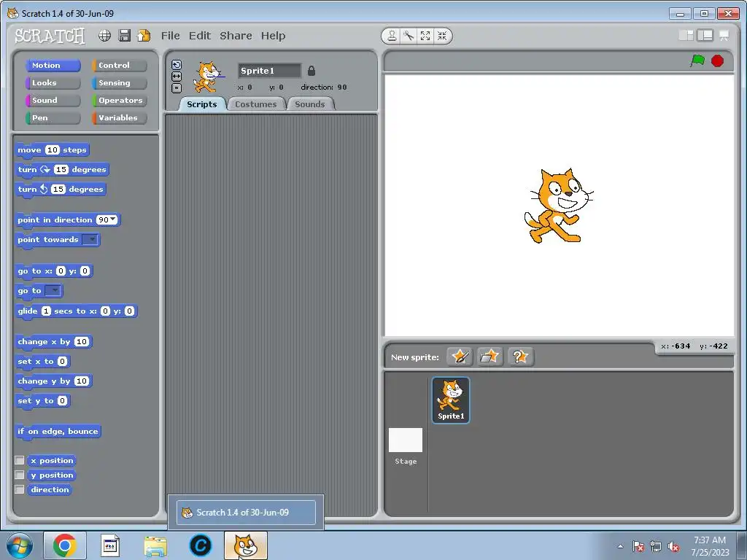The image size is (747, 560).
Task: Open Chrome from the taskbar
Action: [65, 545]
